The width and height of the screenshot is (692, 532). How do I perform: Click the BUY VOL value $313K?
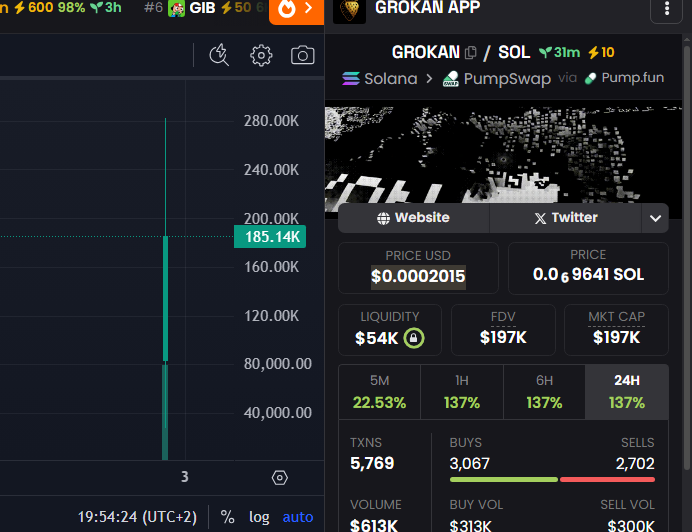click(470, 525)
